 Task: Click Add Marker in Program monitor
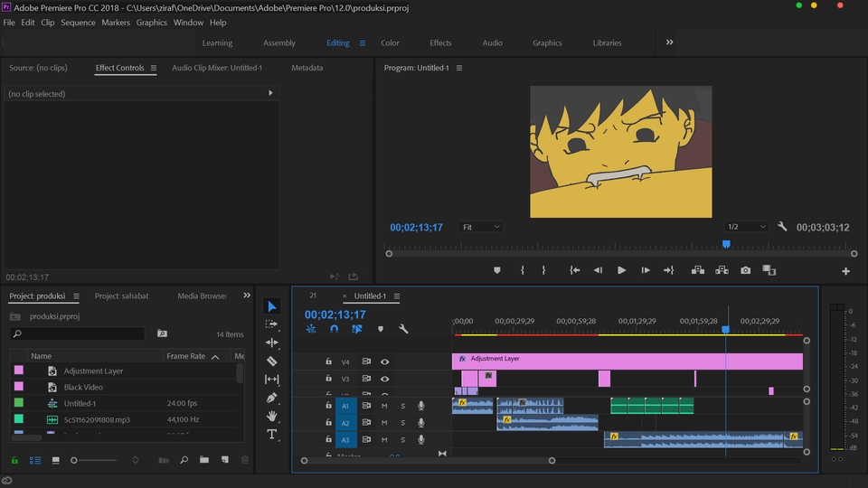click(497, 270)
